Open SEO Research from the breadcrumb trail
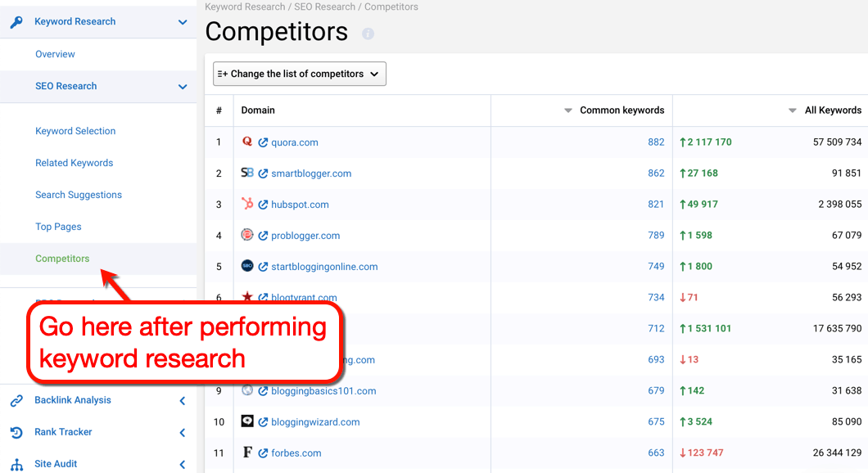 324,7
